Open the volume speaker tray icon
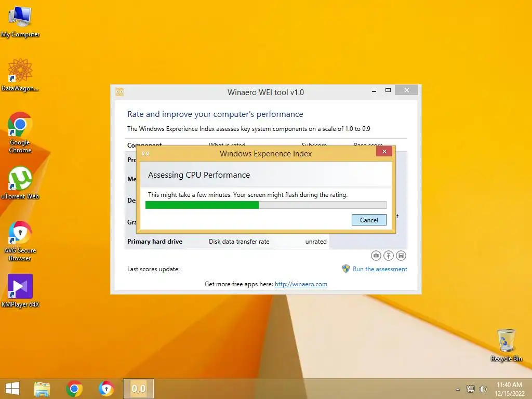This screenshot has width=532, height=399. [483, 389]
